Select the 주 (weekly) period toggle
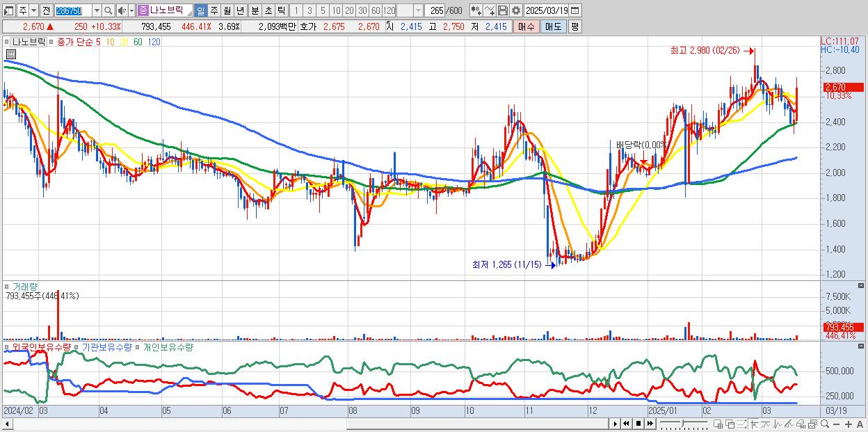This screenshot has width=868, height=432. 214,10
